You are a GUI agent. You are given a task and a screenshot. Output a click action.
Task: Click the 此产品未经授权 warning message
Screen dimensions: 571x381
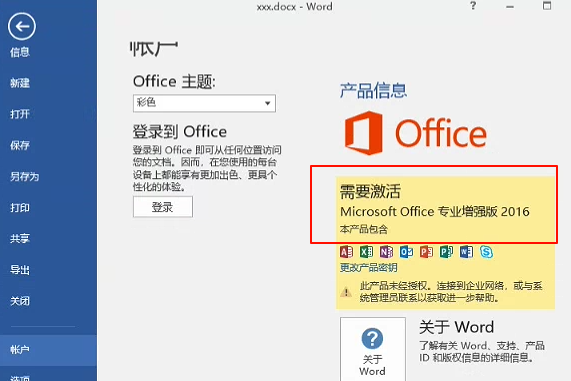[x=451, y=292]
